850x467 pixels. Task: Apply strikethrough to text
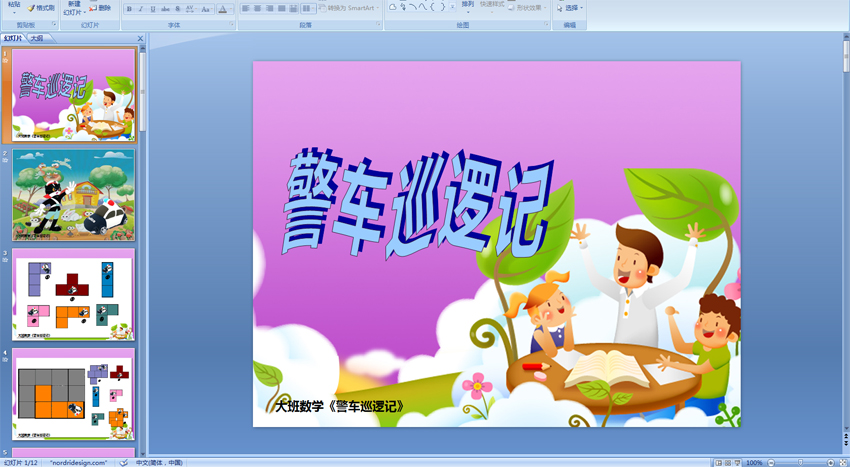pos(165,9)
